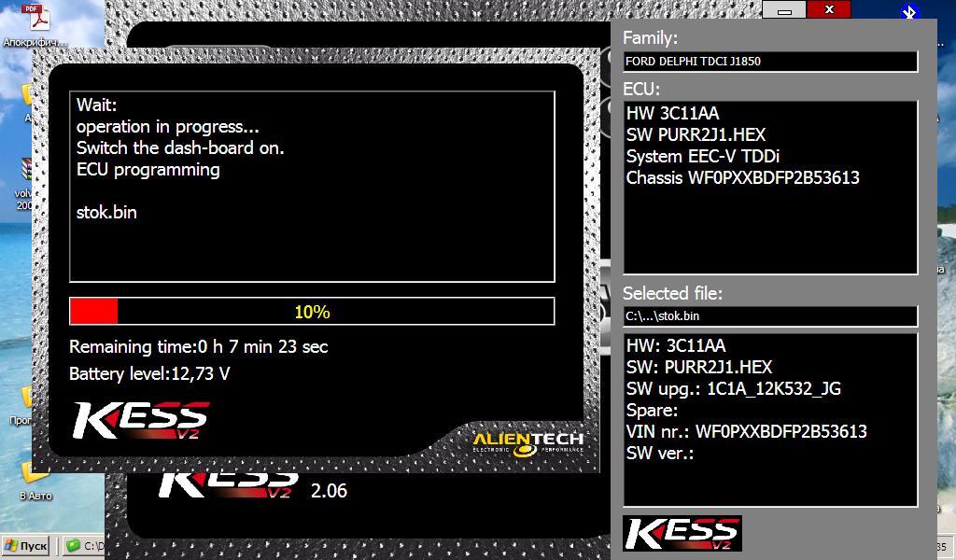
Task: Open the В Авто desktop folder
Action: tap(35, 480)
